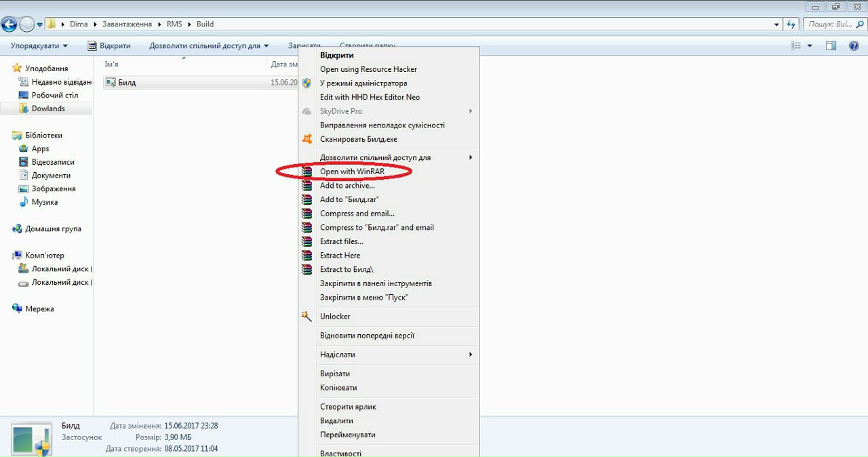
Task: Select Unlocker in the context menu
Action: pos(335,317)
